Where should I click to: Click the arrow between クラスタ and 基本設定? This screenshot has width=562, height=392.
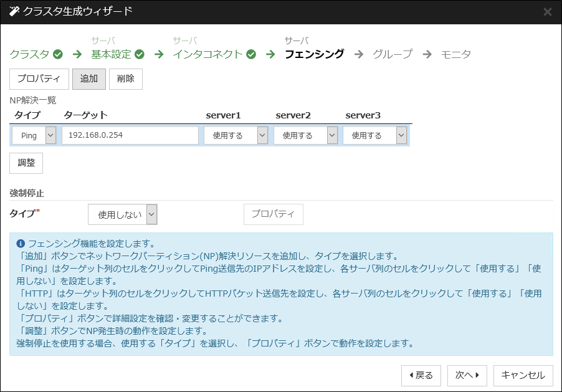pyautogui.click(x=78, y=54)
